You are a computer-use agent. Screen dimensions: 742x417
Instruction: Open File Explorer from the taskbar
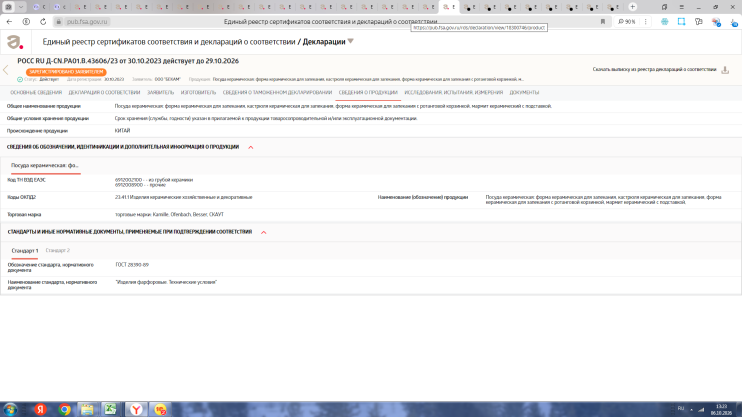coord(87,409)
